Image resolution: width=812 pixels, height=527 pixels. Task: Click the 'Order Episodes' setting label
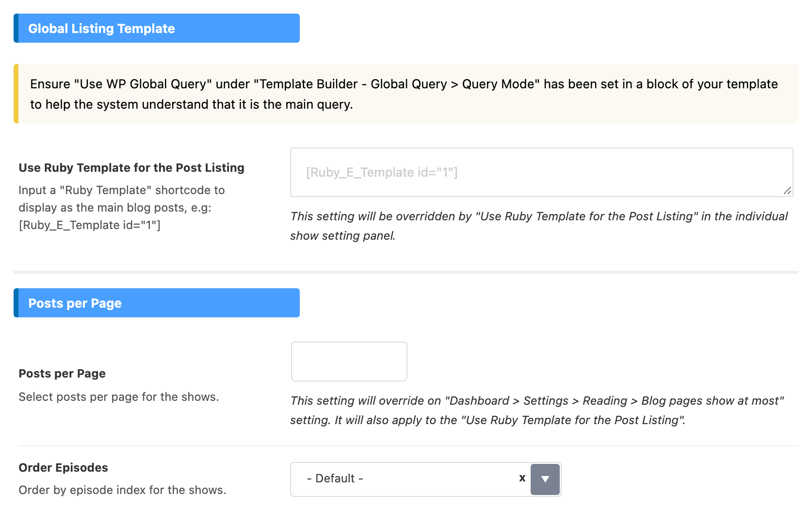(x=64, y=468)
